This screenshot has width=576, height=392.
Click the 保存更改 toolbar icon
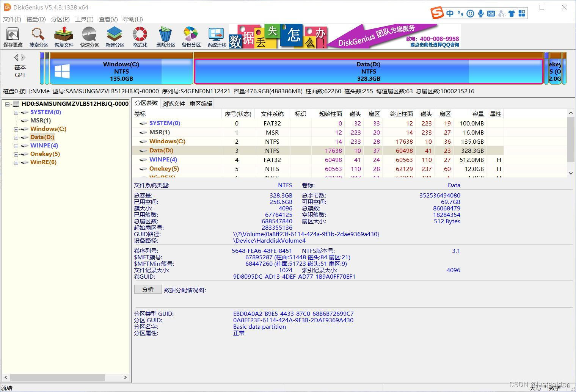tap(13, 36)
